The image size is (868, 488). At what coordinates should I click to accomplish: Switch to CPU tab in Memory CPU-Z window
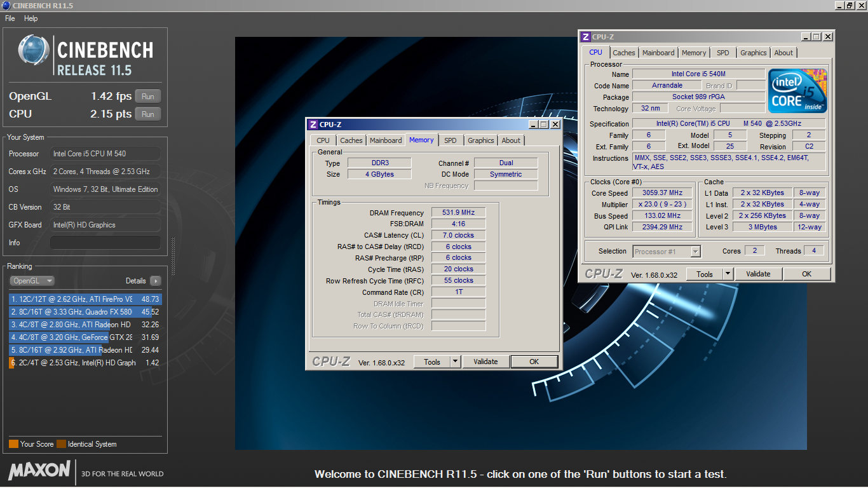323,140
